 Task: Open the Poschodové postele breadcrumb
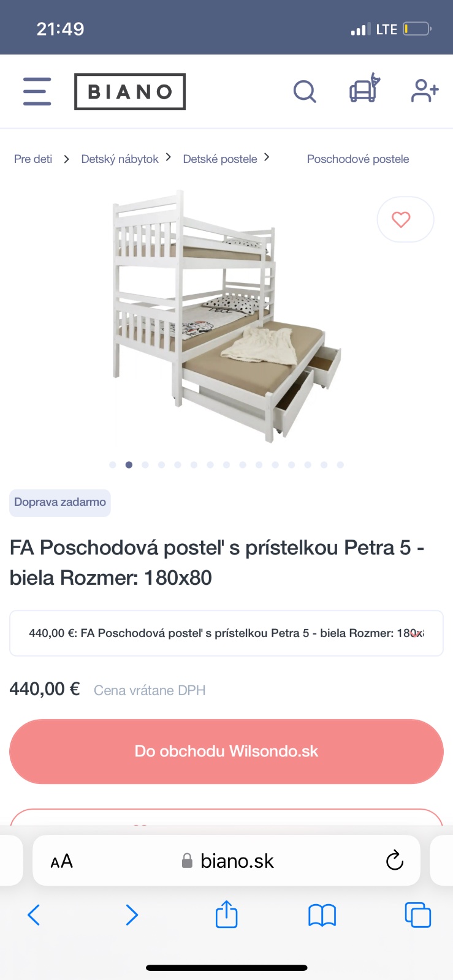click(358, 159)
